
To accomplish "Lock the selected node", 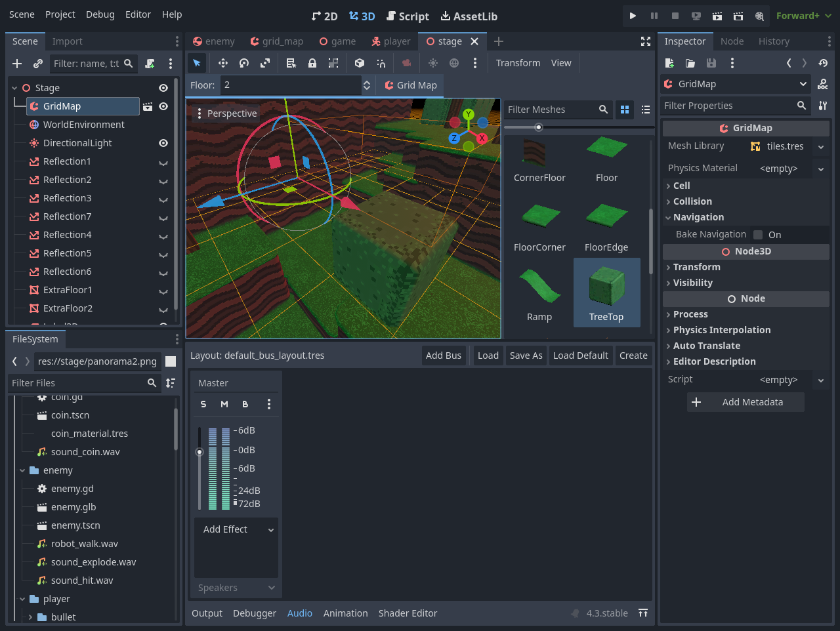I will pyautogui.click(x=312, y=63).
